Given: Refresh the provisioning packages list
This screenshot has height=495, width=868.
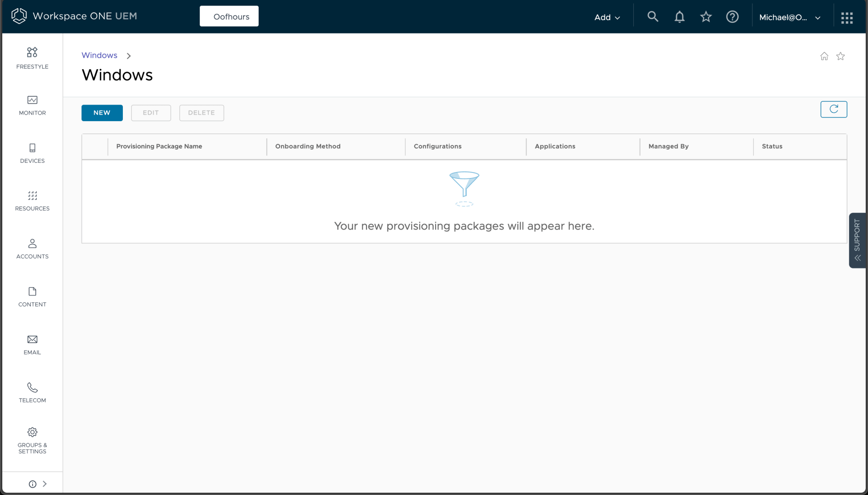Looking at the screenshot, I should pos(833,109).
